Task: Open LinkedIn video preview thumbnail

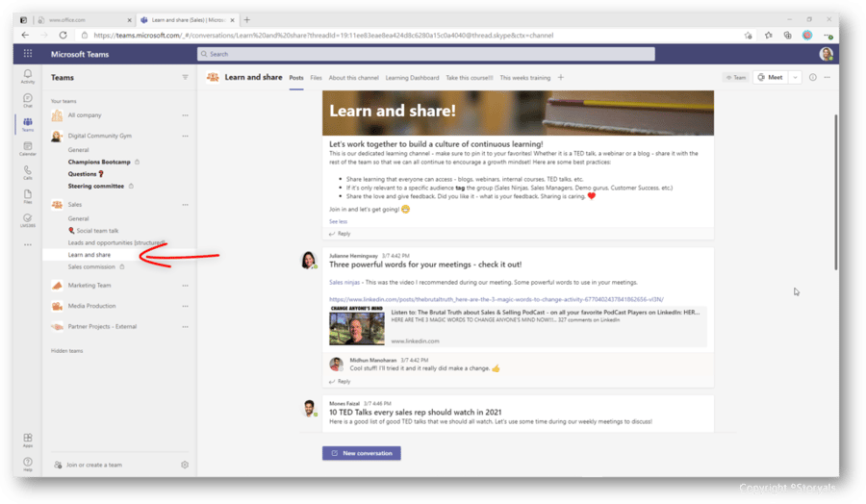Action: tap(357, 326)
